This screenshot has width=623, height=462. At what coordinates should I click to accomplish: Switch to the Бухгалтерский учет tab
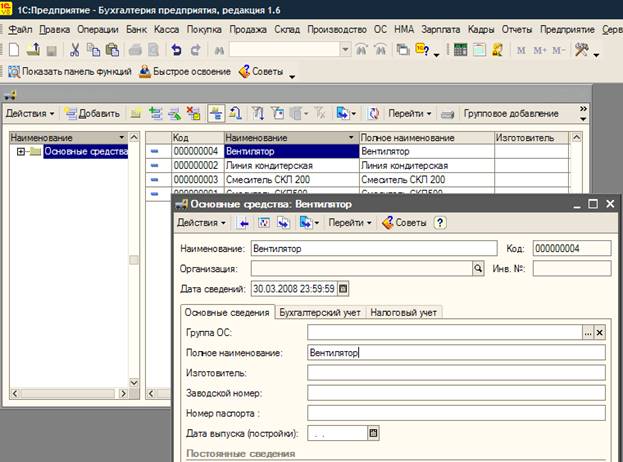tap(318, 313)
